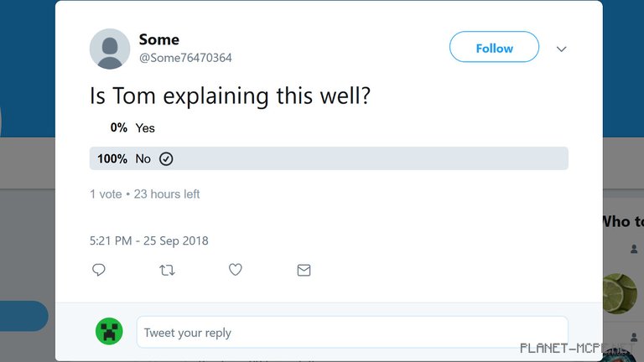Click the 100% result percentage label
Image resolution: width=644 pixels, height=362 pixels.
point(112,158)
